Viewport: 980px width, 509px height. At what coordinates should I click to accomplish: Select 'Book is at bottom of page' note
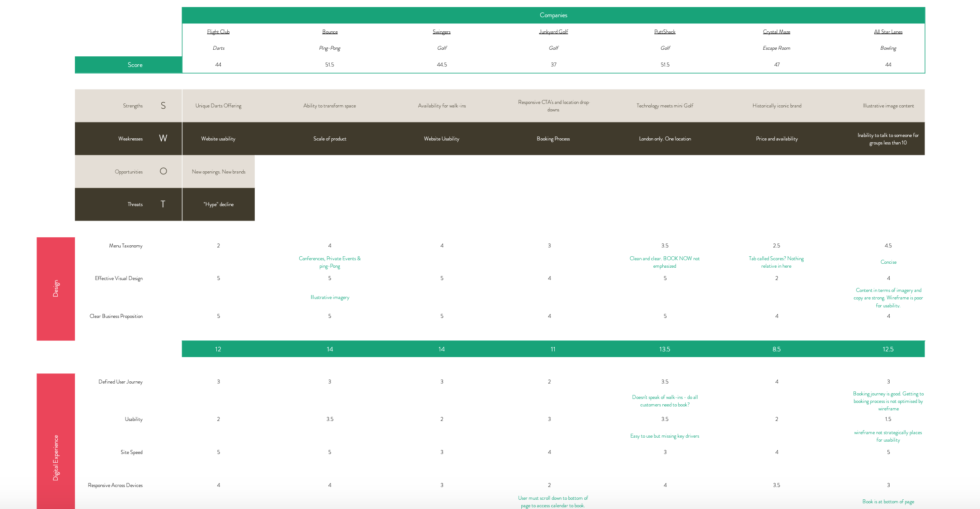pos(888,502)
